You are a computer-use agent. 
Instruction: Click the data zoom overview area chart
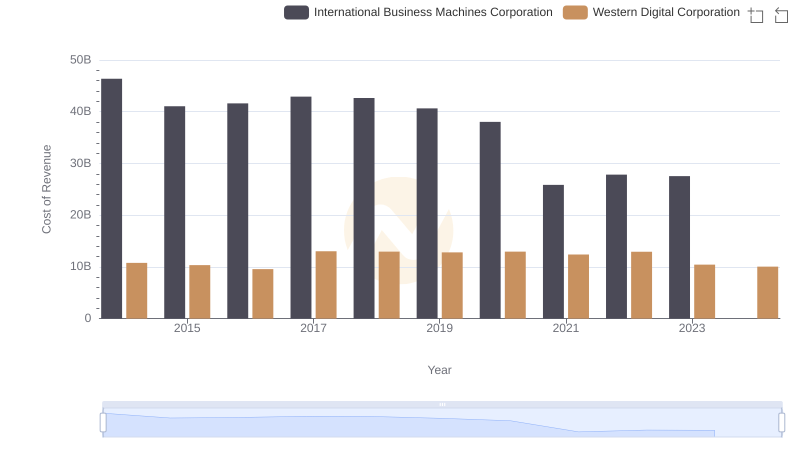442,423
